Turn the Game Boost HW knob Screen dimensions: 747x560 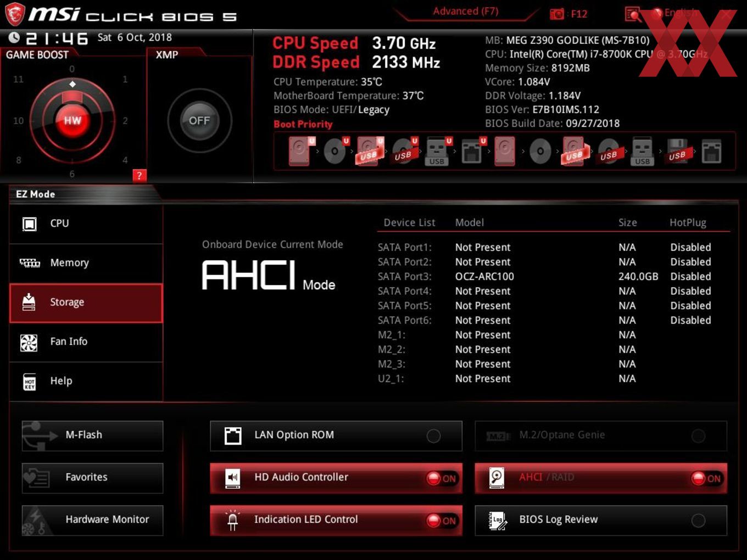[72, 121]
